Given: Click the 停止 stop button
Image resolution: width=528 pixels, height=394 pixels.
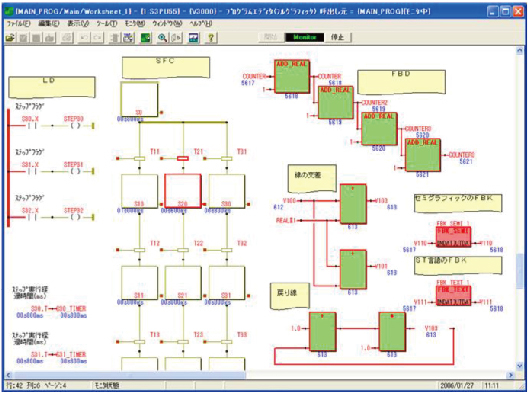Looking at the screenshot, I should [337, 37].
